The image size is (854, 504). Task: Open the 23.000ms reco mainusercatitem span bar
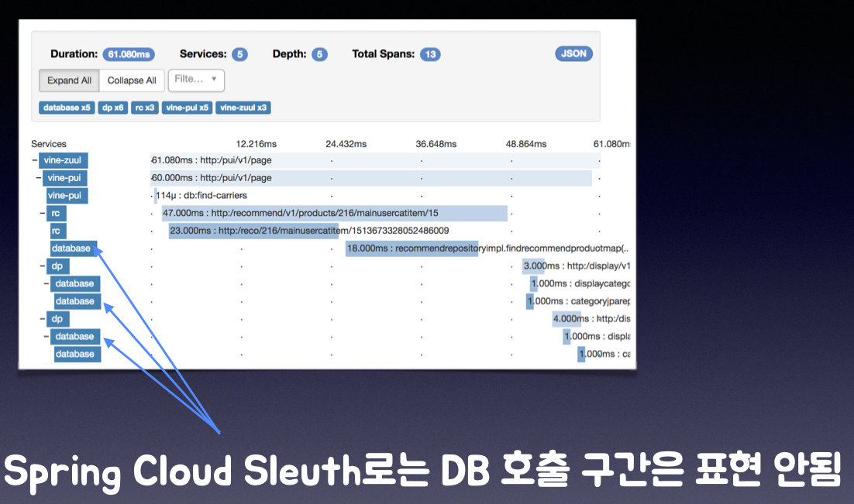coord(253,231)
